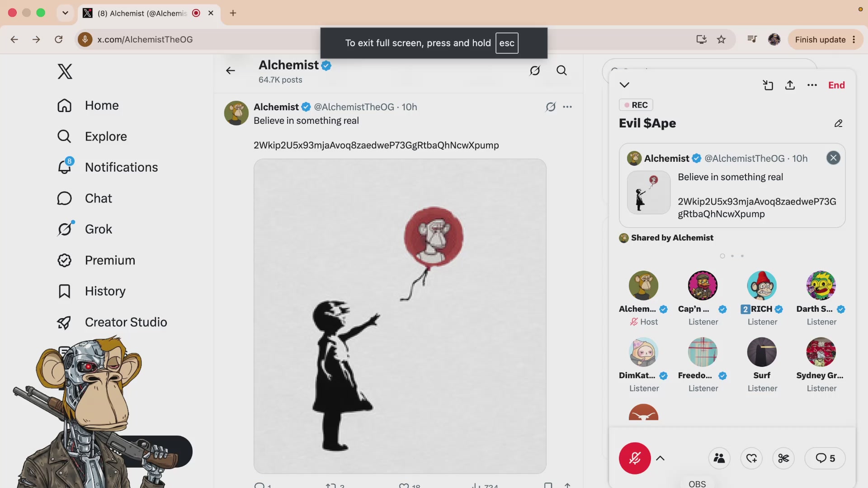Open Space comments showing 5
This screenshot has height=488, width=868.
click(825, 458)
